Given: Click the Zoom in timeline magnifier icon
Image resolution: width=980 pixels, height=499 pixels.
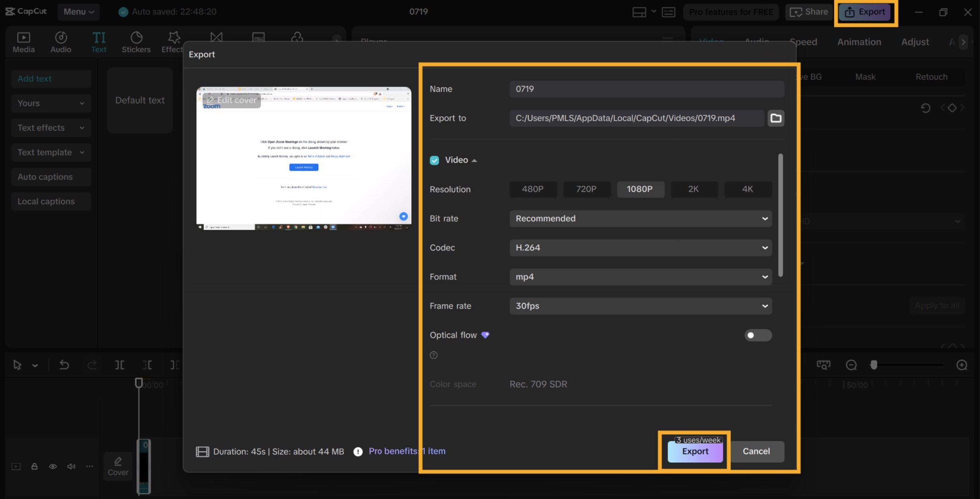Looking at the screenshot, I should [961, 365].
